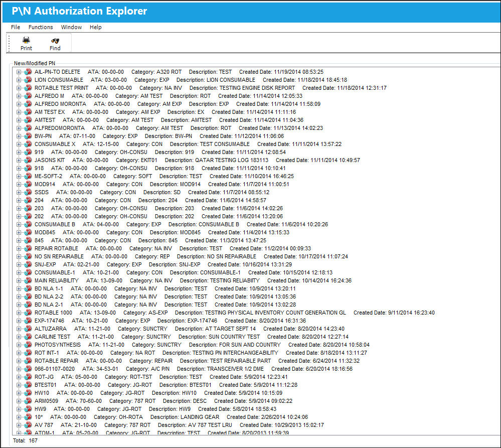This screenshot has width=501, height=448.
Task: Expand the AIL-PN-TO DELETE tree node
Action: [19, 72]
